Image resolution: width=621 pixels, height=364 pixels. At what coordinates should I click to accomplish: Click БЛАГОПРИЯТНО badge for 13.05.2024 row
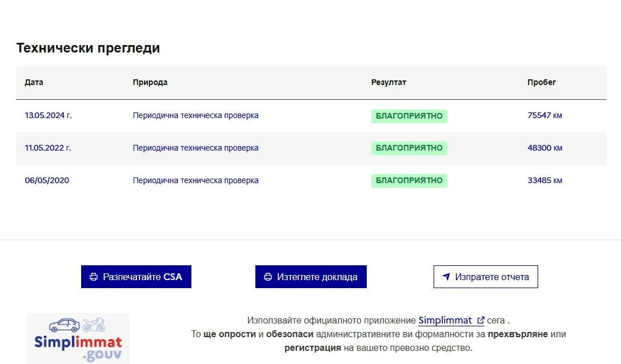coord(409,116)
